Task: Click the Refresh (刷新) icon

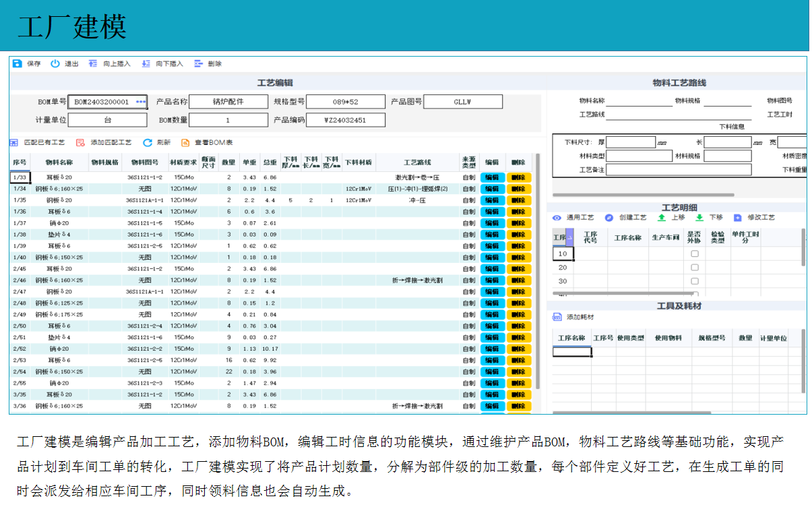Action: point(148,143)
